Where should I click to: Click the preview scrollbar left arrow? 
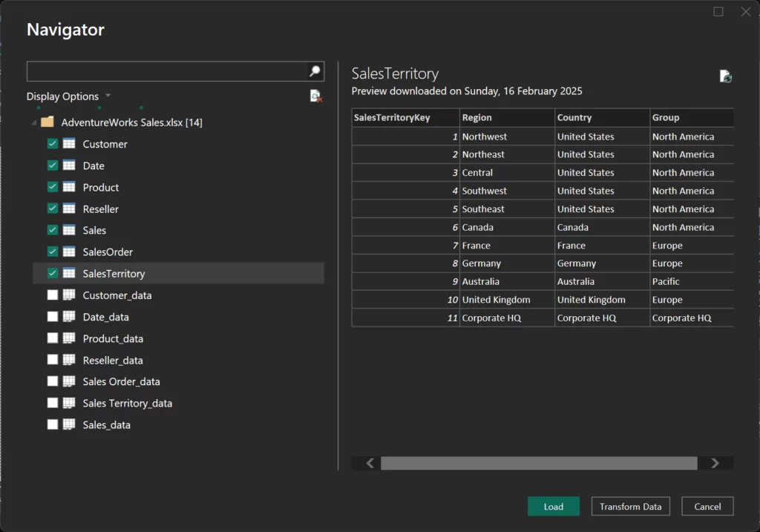370,463
